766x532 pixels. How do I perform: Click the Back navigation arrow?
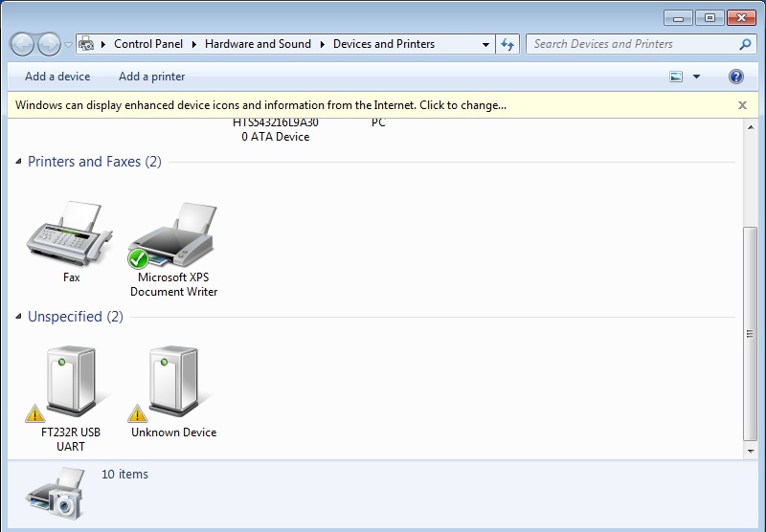point(22,44)
